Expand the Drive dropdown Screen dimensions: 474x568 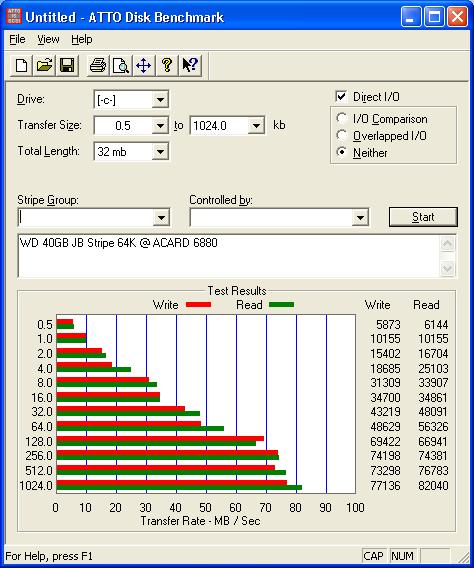[x=160, y=99]
